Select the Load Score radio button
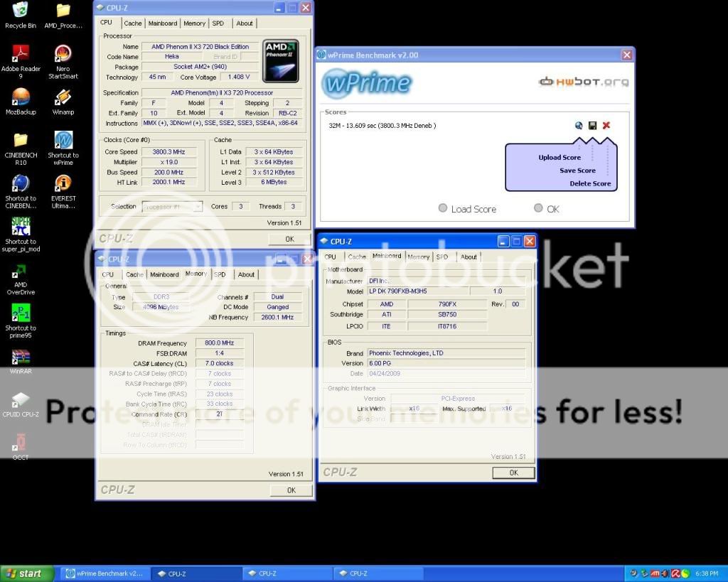 (x=443, y=208)
